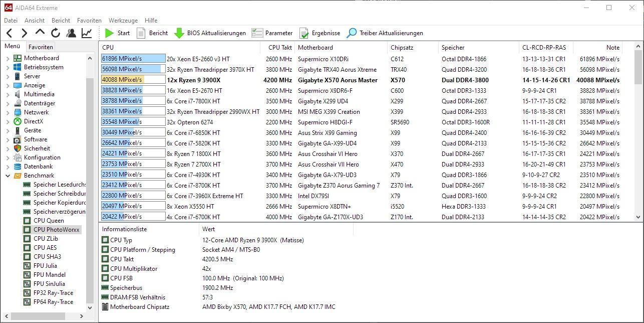Select Konfiguration in the tree
Image resolution: width=644 pixels, height=323 pixels.
pyautogui.click(x=42, y=157)
